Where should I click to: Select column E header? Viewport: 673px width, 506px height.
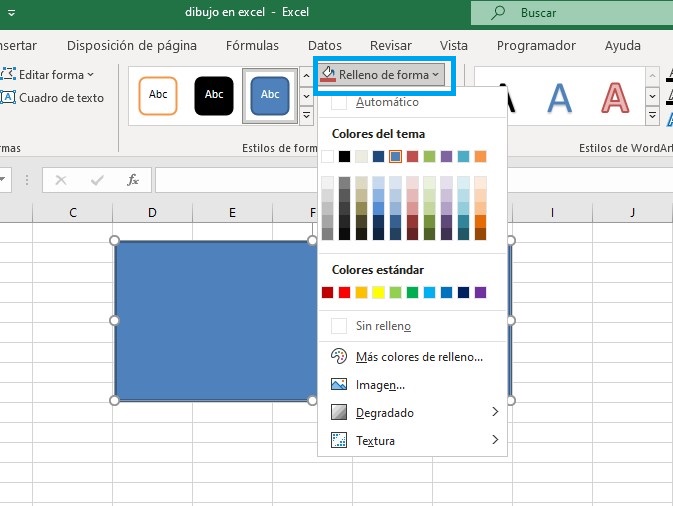pyautogui.click(x=232, y=212)
